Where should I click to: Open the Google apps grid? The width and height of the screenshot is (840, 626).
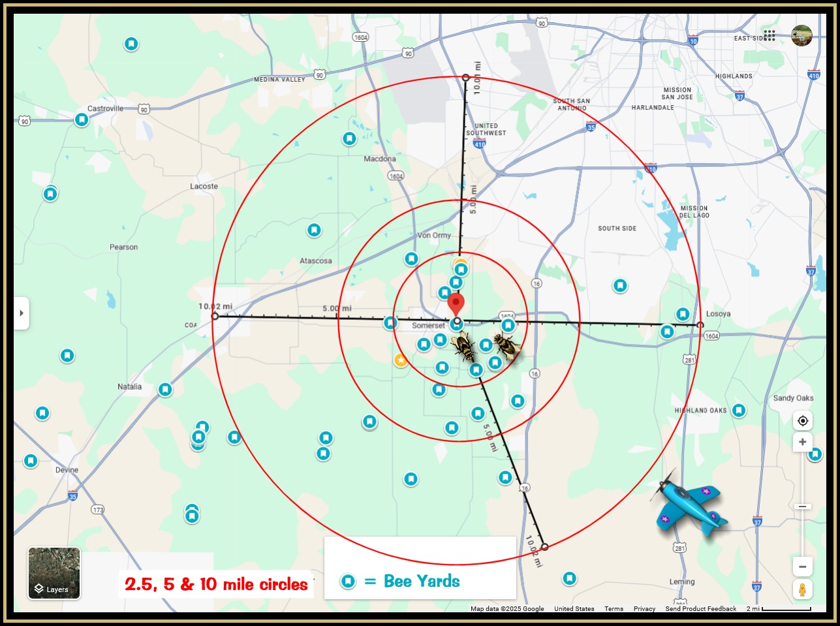(x=770, y=35)
